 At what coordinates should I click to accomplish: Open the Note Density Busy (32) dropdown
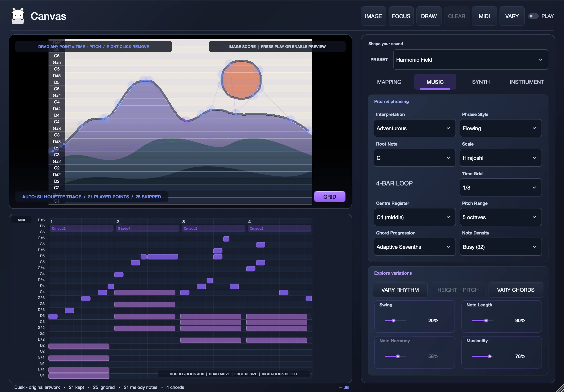pyautogui.click(x=501, y=247)
